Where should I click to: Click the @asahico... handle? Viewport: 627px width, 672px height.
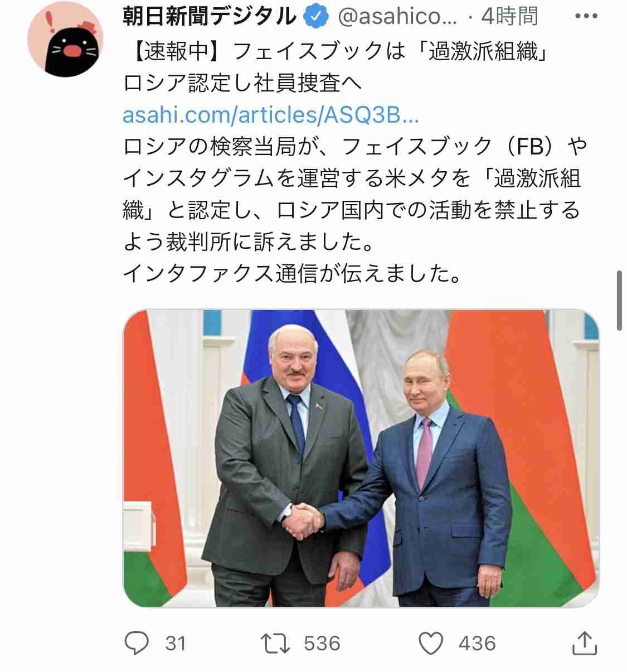pyautogui.click(x=396, y=17)
